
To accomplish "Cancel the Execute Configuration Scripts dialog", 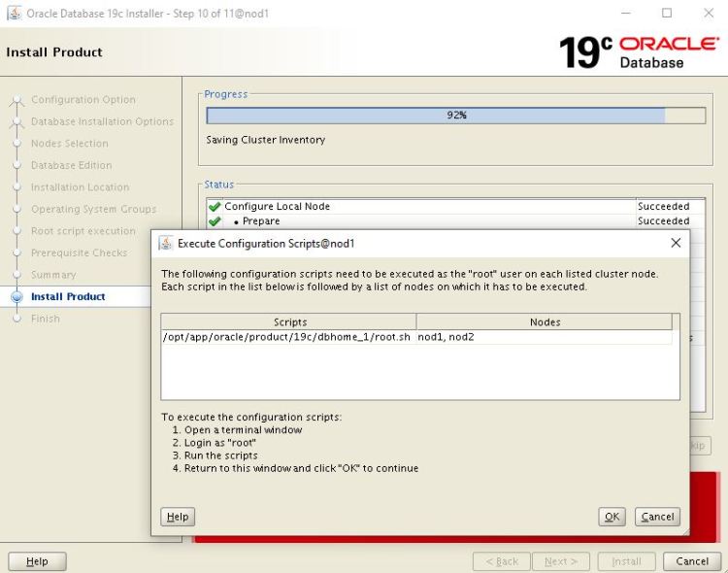I will tap(657, 517).
